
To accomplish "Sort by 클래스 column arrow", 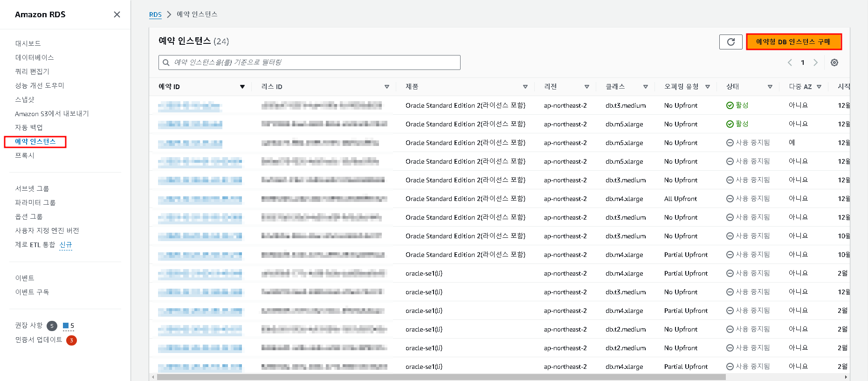I will [646, 87].
